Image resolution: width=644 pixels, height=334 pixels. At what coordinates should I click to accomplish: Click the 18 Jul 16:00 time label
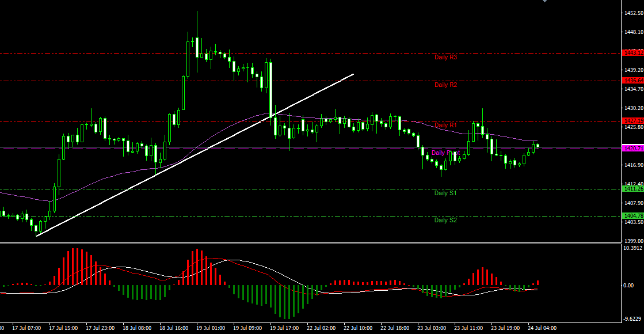pos(174,328)
